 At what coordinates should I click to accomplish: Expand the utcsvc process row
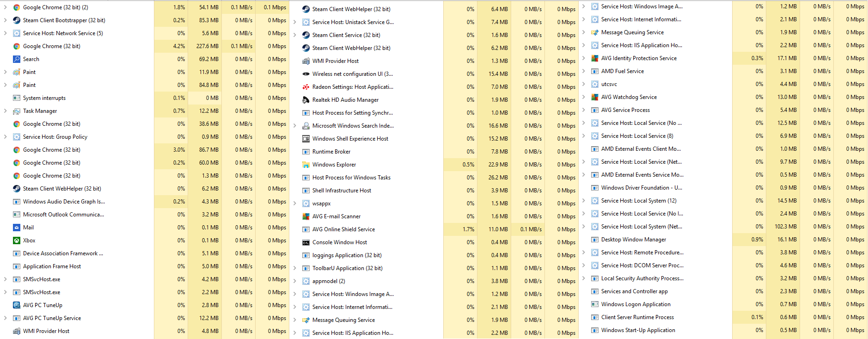click(583, 84)
